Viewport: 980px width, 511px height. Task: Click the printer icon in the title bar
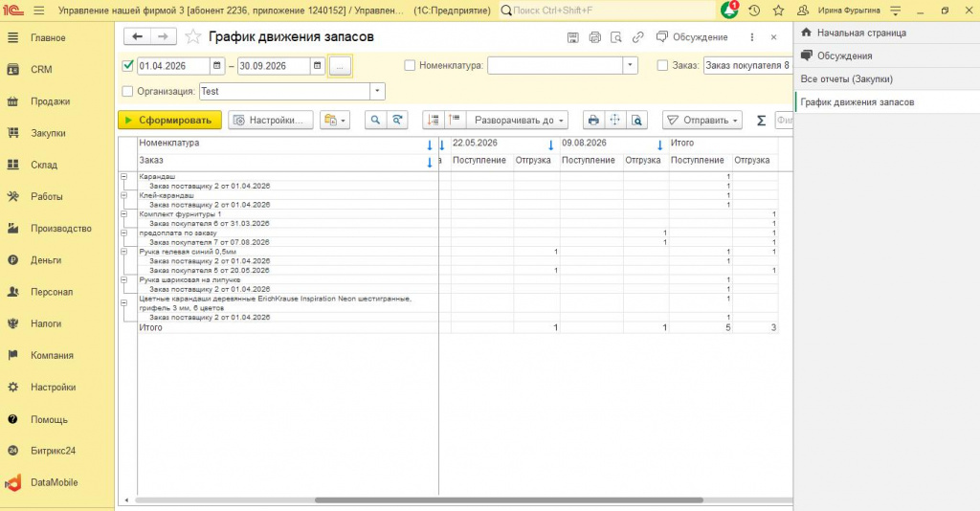coord(595,37)
